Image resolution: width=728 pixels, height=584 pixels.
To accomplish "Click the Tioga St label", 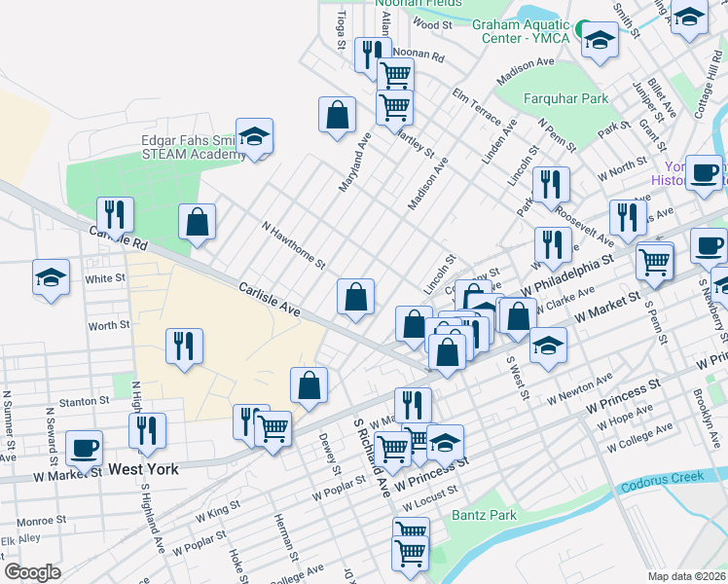I will click(x=342, y=30).
